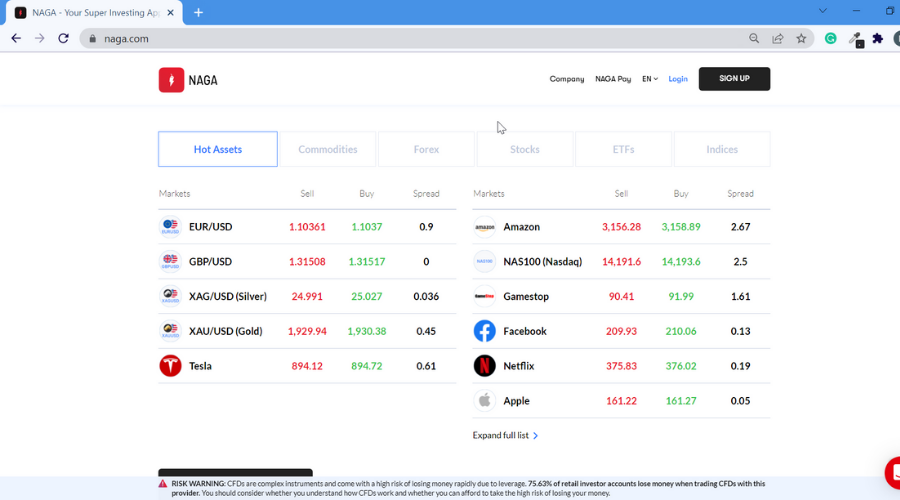
Task: Open the Extensions puzzle icon
Action: coord(878,38)
